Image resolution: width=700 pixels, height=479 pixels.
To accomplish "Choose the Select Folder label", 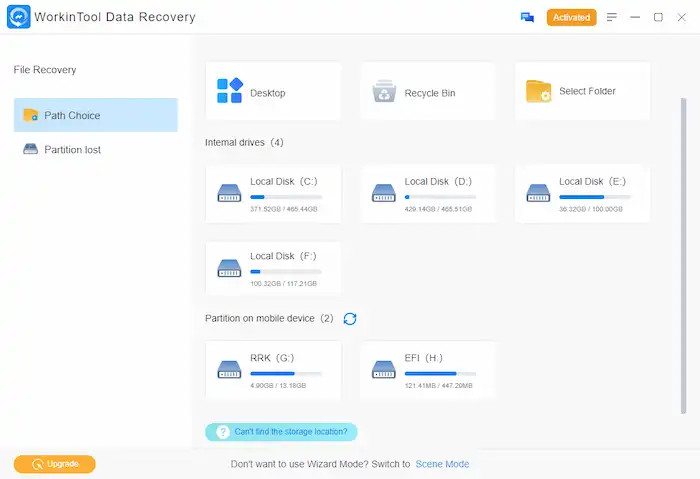I will pos(587,91).
